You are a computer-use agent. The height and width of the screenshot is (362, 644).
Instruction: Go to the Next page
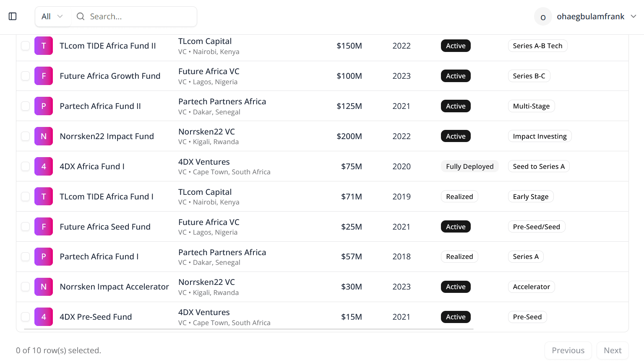point(612,350)
